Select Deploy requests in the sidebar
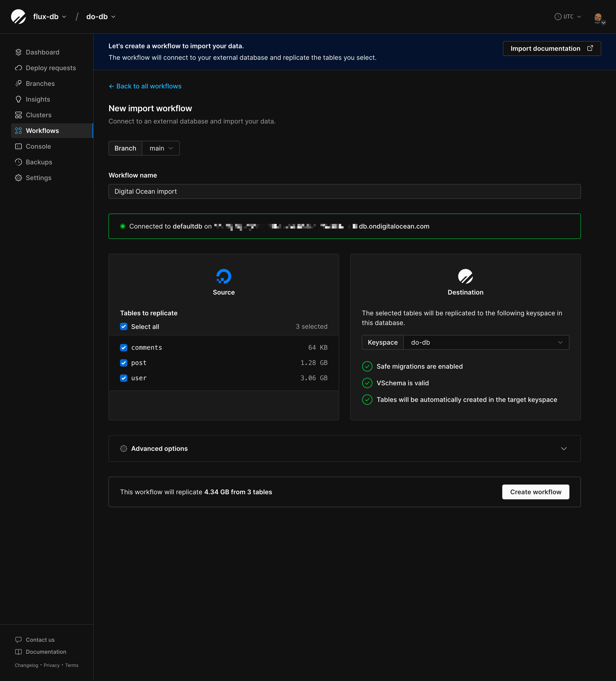The height and width of the screenshot is (681, 616). pyautogui.click(x=51, y=68)
